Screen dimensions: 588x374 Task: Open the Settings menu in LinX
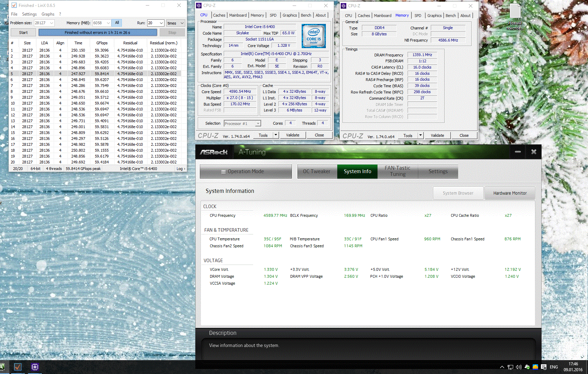29,14
